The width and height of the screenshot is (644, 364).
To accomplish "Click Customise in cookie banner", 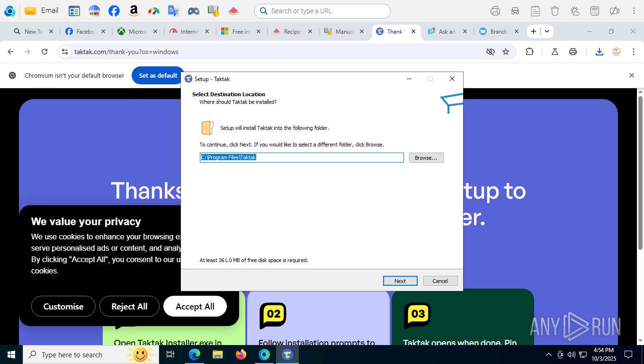I will pos(63,306).
